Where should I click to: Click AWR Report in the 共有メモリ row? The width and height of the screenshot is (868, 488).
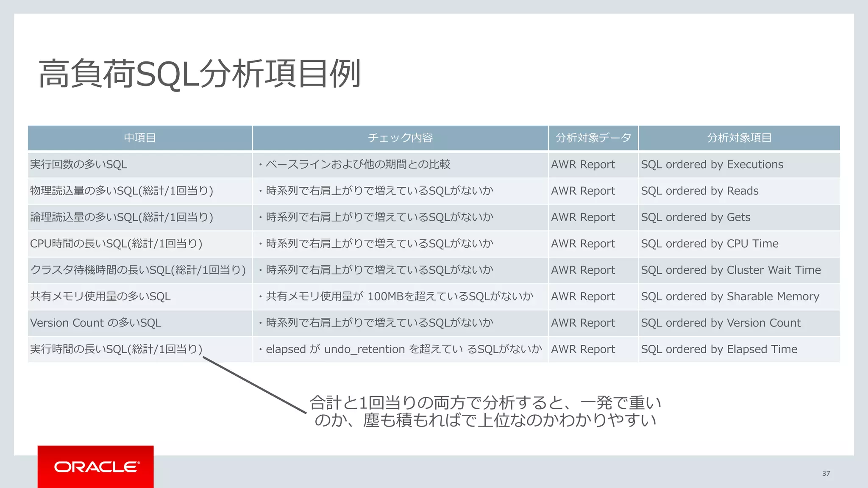583,297
